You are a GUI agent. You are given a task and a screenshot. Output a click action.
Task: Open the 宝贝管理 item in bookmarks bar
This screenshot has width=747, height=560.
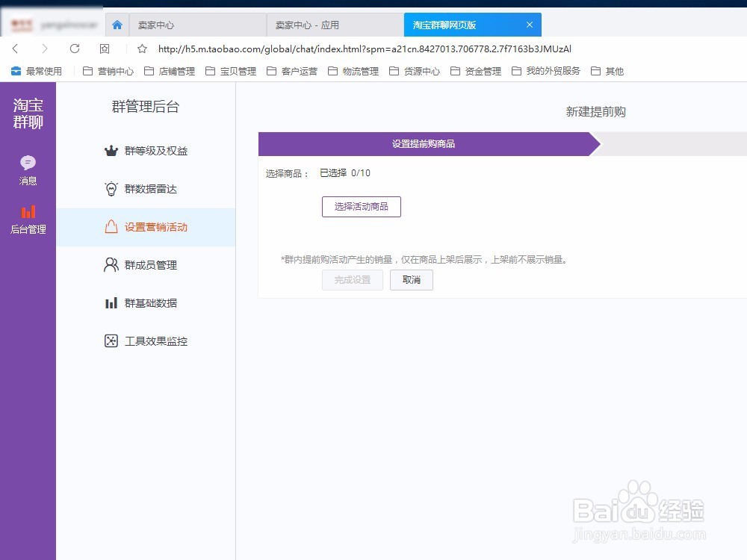click(240, 71)
